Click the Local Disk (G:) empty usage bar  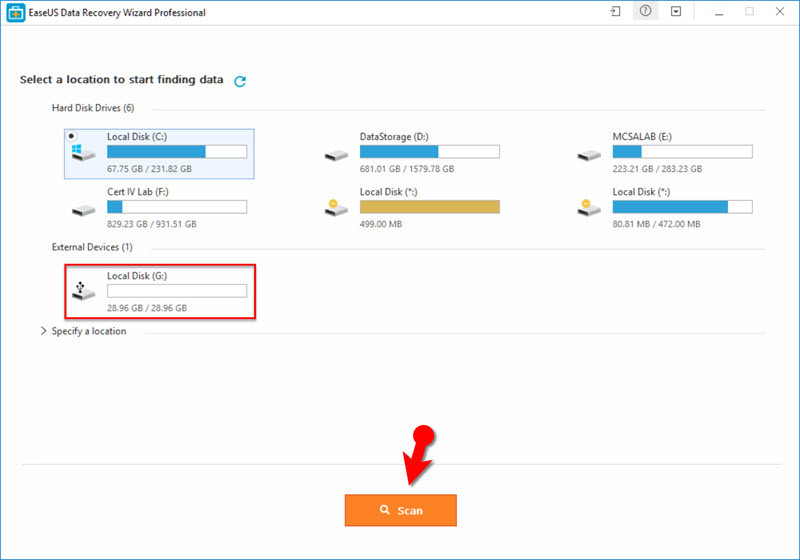pos(177,291)
